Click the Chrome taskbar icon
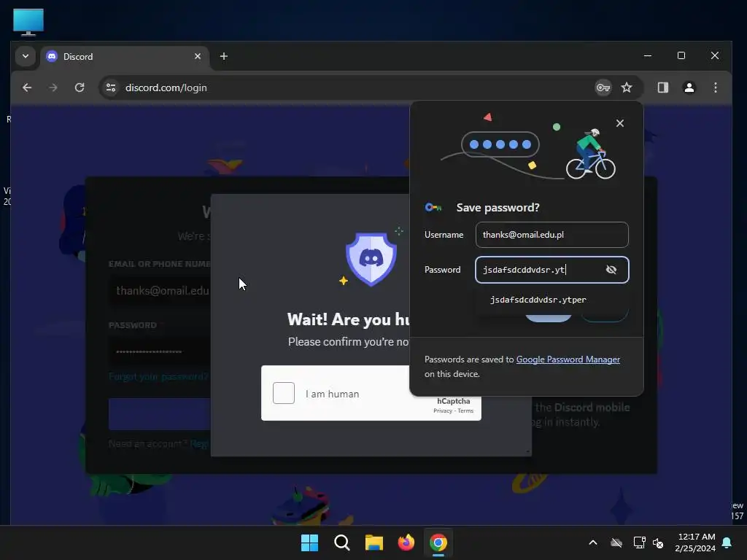 (438, 542)
